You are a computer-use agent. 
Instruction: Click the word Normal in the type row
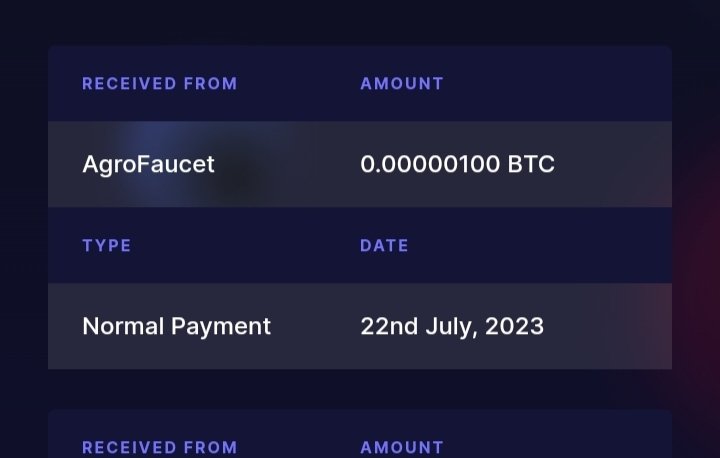(123, 326)
